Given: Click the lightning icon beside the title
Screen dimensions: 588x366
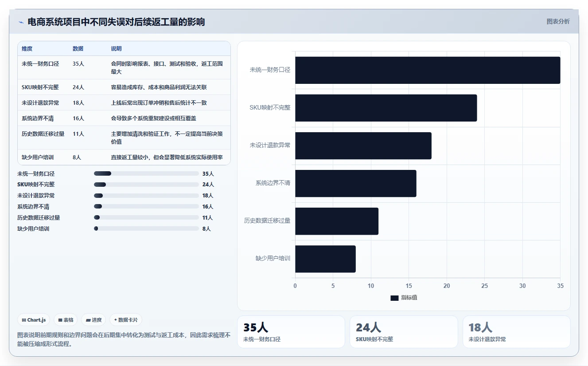Looking at the screenshot, I should (x=21, y=22).
